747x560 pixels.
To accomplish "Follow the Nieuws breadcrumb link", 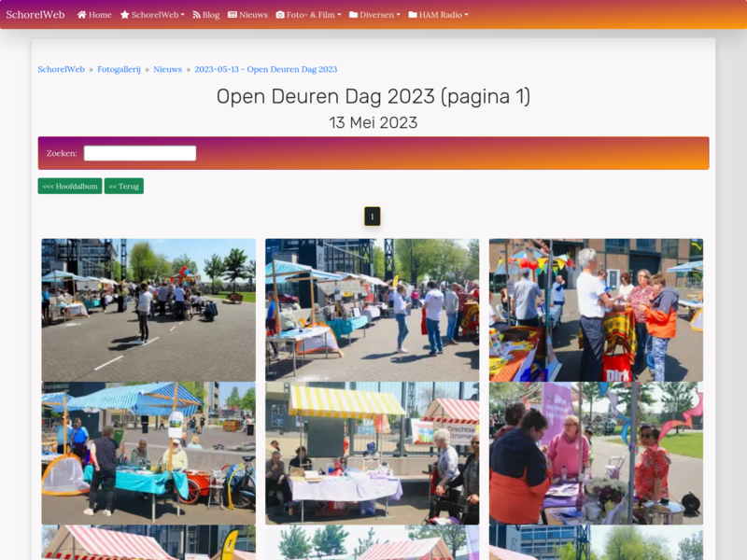I will coord(168,69).
